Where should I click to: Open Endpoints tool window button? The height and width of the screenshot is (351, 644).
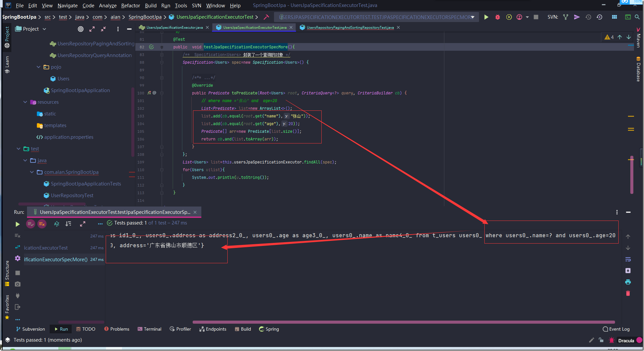point(213,329)
